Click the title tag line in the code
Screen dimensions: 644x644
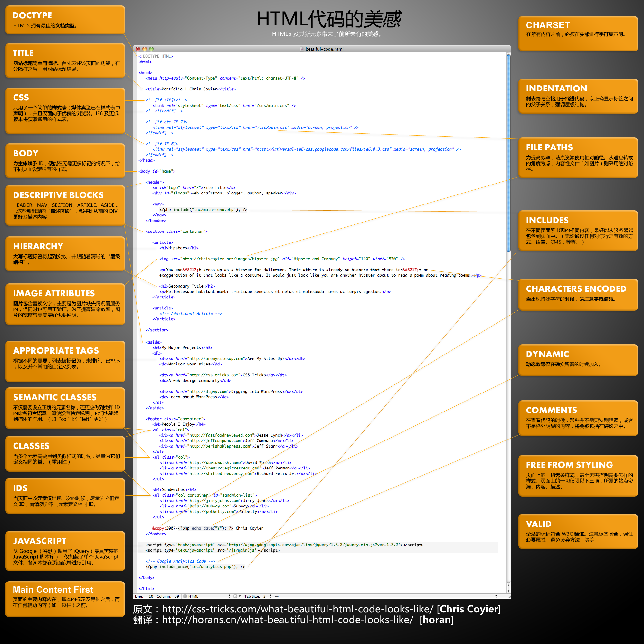(x=190, y=89)
